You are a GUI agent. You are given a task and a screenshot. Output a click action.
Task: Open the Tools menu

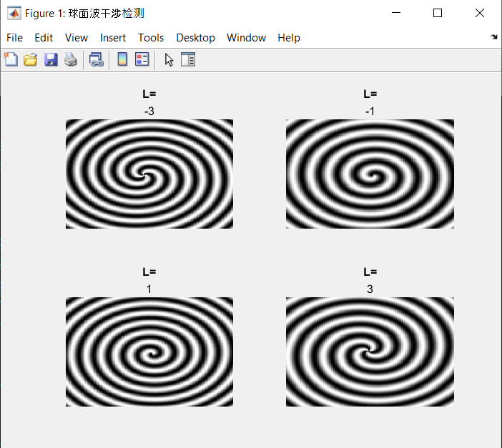click(151, 38)
